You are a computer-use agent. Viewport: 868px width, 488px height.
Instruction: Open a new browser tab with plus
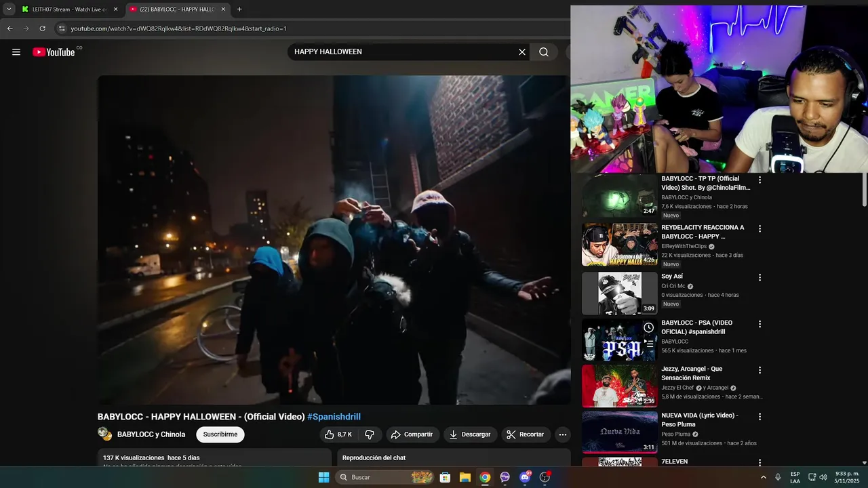(x=239, y=9)
